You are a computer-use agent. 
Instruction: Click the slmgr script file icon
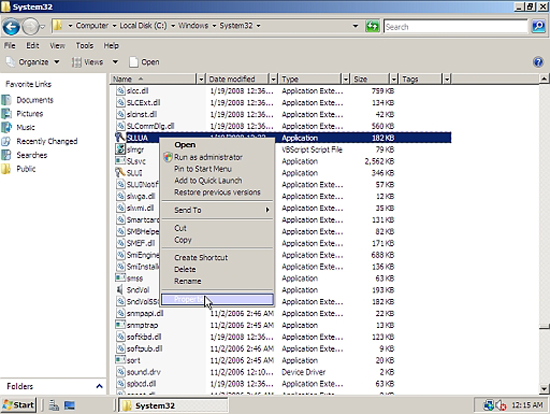120,149
